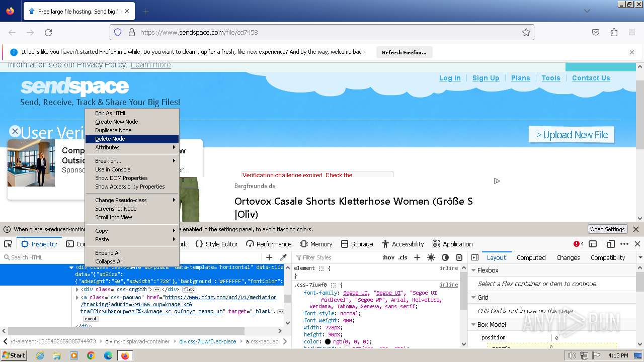
Task: Close the DevTools panel
Action: [x=637, y=244]
